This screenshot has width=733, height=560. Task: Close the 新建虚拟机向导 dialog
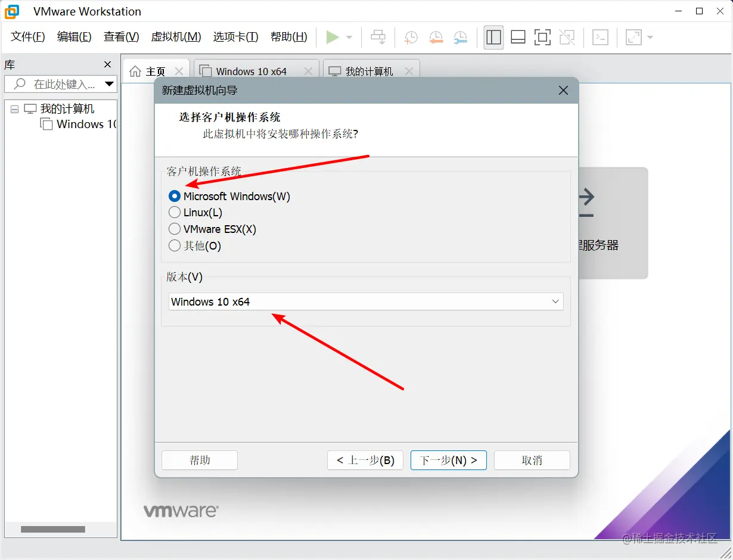[x=563, y=91]
